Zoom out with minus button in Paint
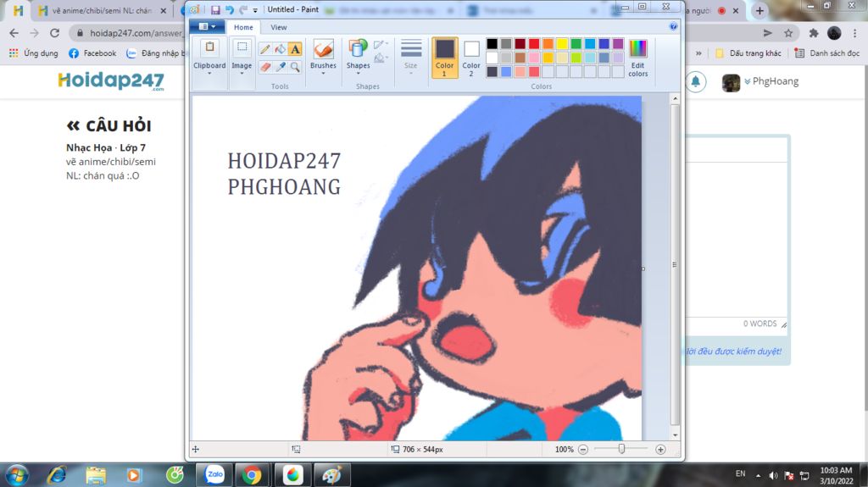The height and width of the screenshot is (487, 868). point(583,450)
